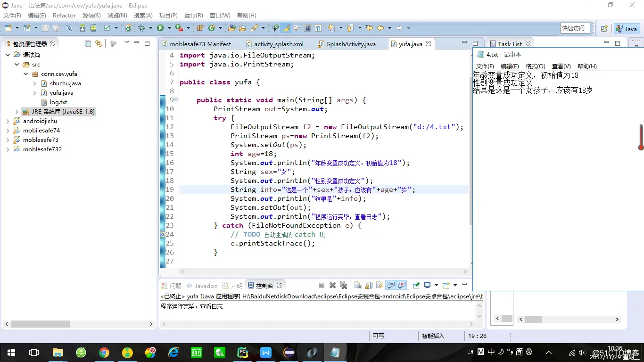Expand JRE 系统库 [JavaSE-1.8] node
The image size is (644, 362).
tap(17, 112)
